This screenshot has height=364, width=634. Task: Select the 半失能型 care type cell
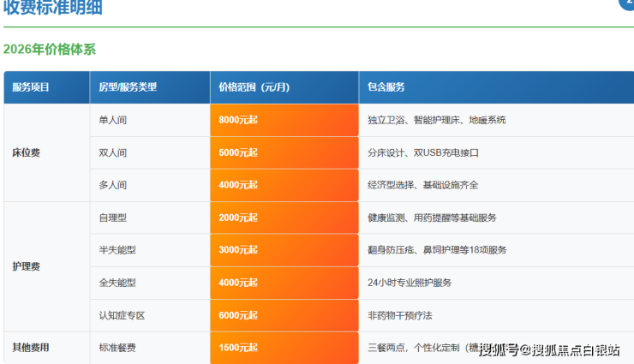point(118,250)
